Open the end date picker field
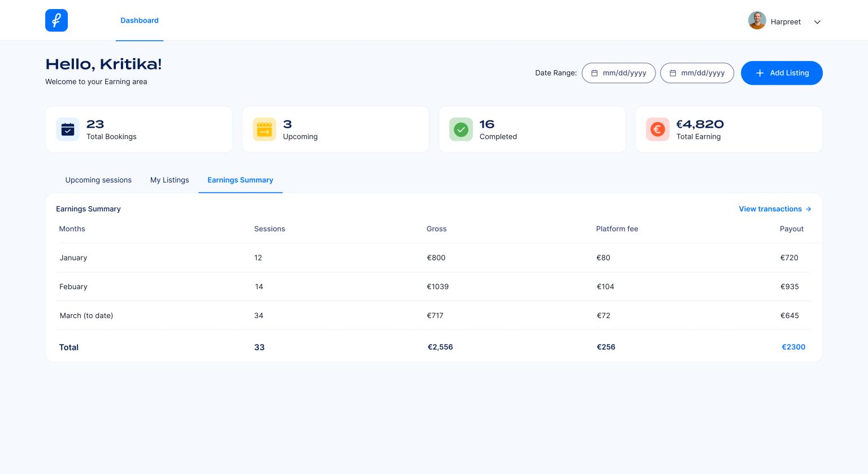Image resolution: width=868 pixels, height=474 pixels. (697, 73)
